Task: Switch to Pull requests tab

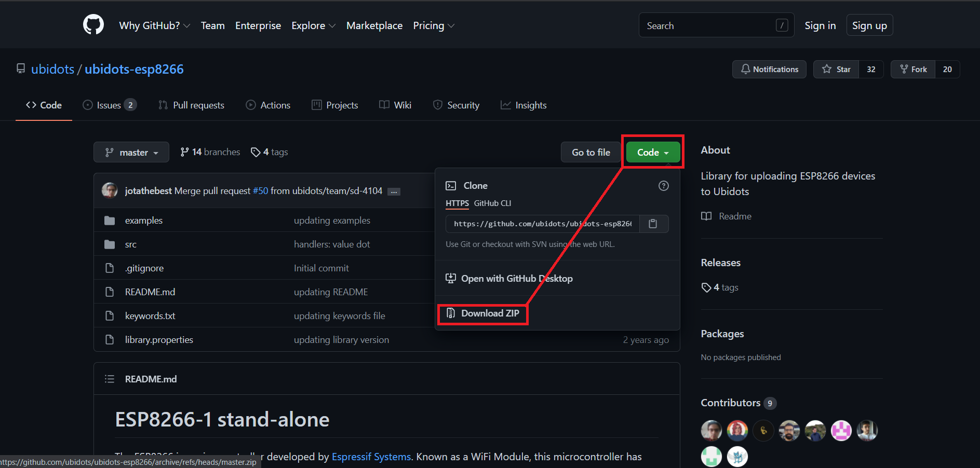Action: (191, 105)
